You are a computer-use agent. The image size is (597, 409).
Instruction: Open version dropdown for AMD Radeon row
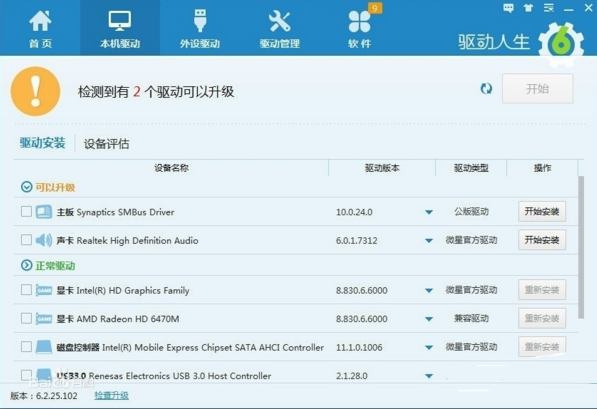coord(429,319)
